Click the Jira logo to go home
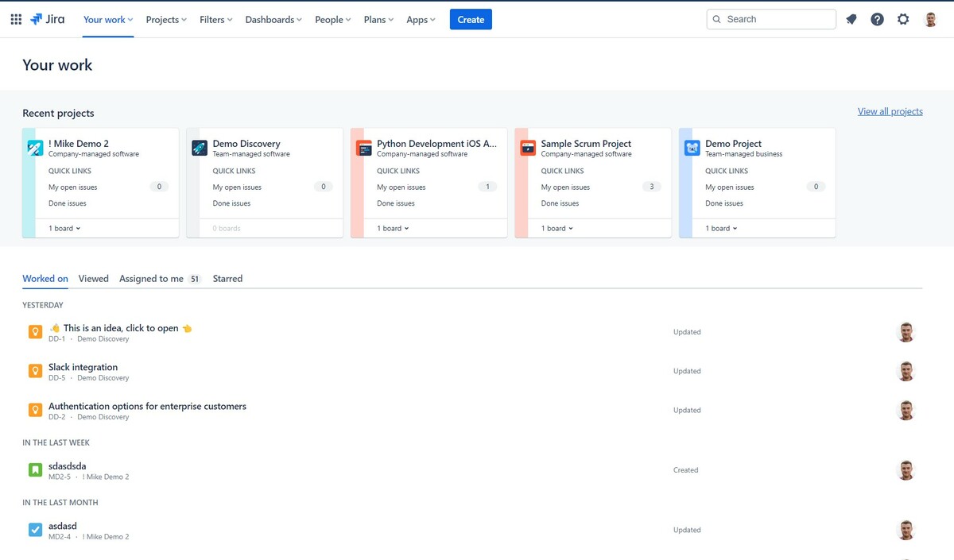The width and height of the screenshot is (954, 560). click(46, 19)
